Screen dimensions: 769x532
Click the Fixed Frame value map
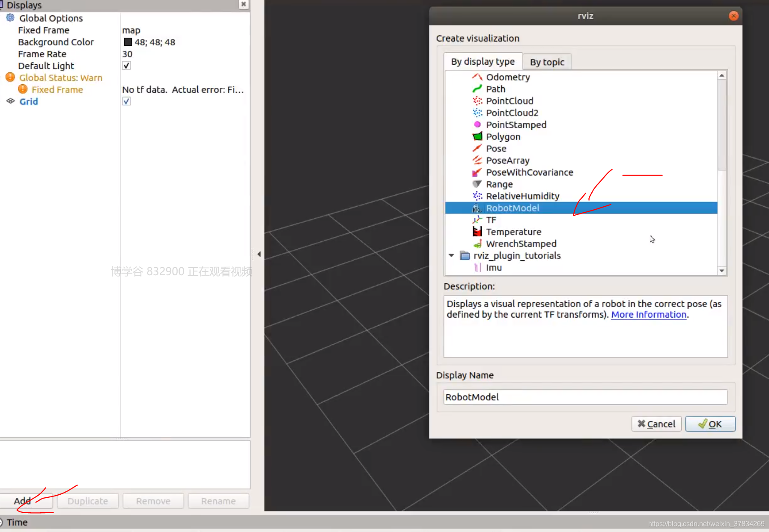[x=131, y=30]
